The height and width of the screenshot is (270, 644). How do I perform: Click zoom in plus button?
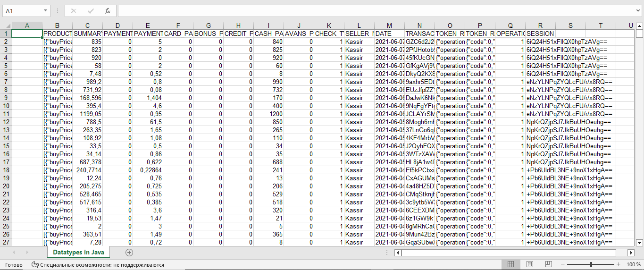[619, 264]
